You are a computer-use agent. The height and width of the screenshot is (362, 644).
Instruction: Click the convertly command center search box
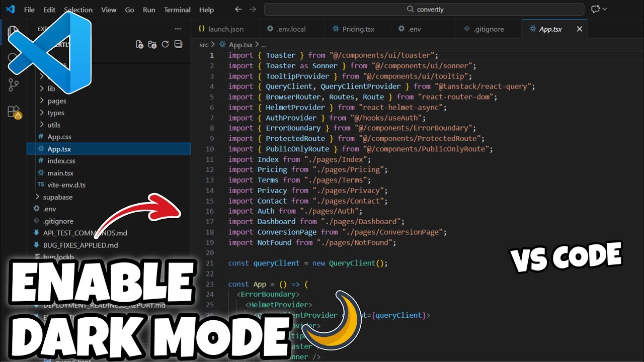click(x=424, y=10)
